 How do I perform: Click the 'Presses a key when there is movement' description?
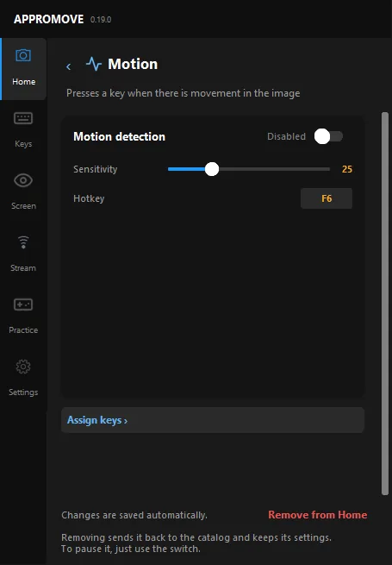[183, 93]
